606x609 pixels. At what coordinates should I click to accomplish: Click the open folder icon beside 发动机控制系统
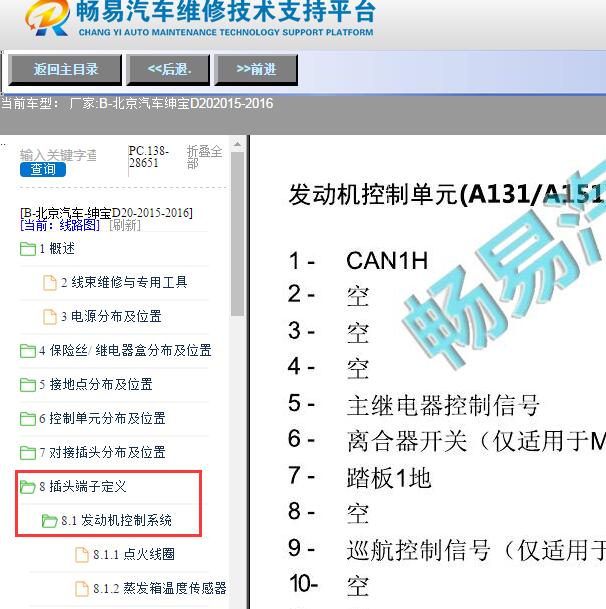49,520
